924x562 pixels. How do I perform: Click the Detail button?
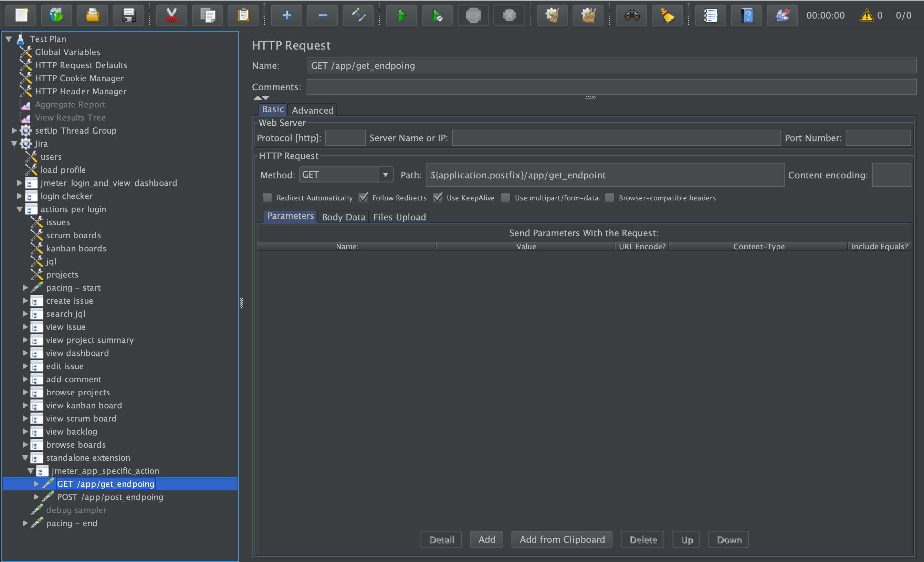point(441,540)
